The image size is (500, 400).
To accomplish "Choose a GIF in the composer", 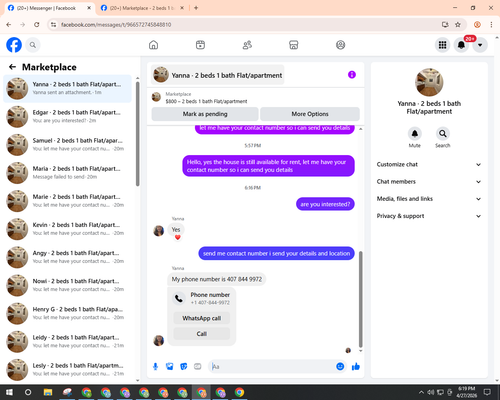I will pyautogui.click(x=198, y=367).
